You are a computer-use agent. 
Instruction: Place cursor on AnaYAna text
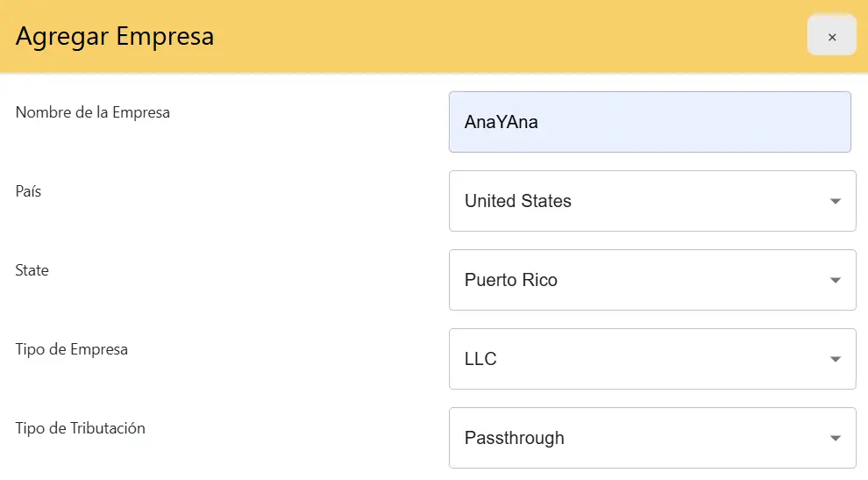click(501, 122)
